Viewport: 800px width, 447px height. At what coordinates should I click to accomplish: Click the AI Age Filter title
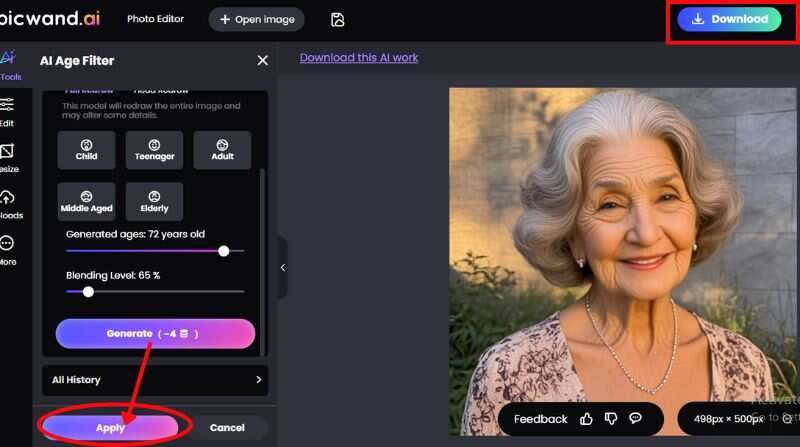click(77, 61)
